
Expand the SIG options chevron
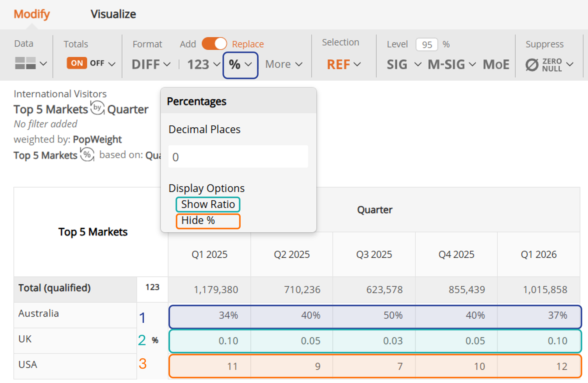[x=418, y=64]
